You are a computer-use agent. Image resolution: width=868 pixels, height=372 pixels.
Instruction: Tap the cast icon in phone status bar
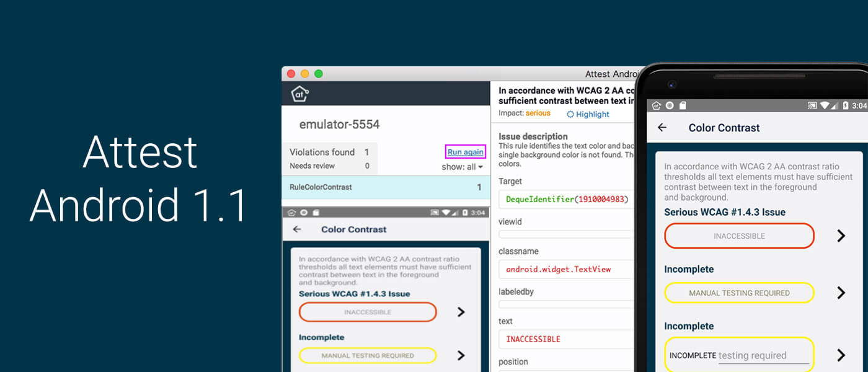(x=812, y=106)
